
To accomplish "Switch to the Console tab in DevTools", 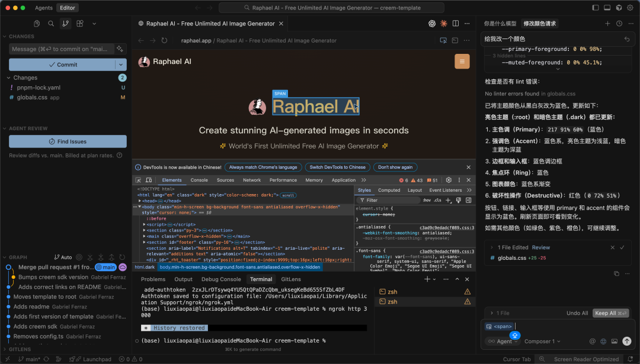I will coord(200,180).
